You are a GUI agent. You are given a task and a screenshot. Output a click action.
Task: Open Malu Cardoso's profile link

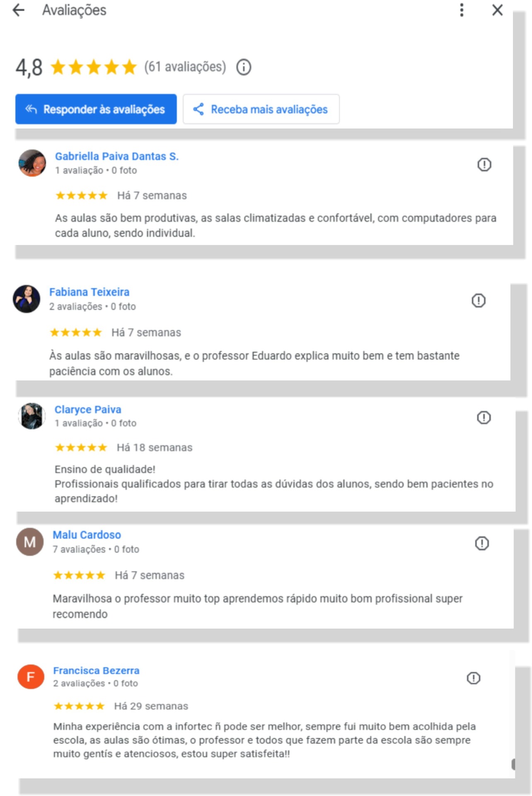(x=87, y=535)
